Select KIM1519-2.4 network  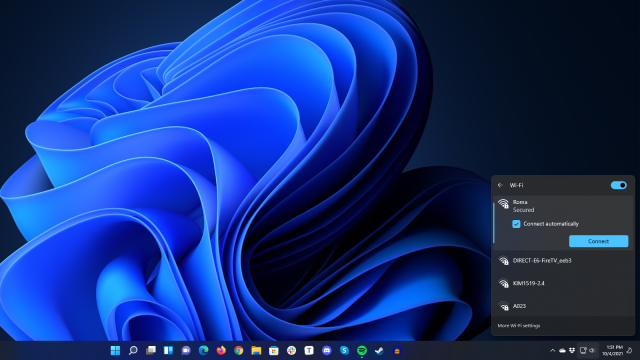(x=563, y=283)
